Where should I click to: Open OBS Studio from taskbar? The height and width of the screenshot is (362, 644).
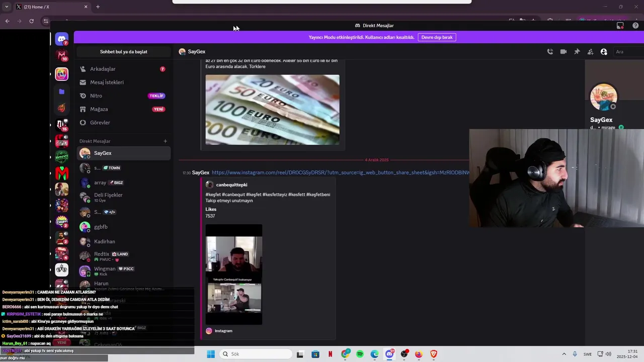[404, 354]
